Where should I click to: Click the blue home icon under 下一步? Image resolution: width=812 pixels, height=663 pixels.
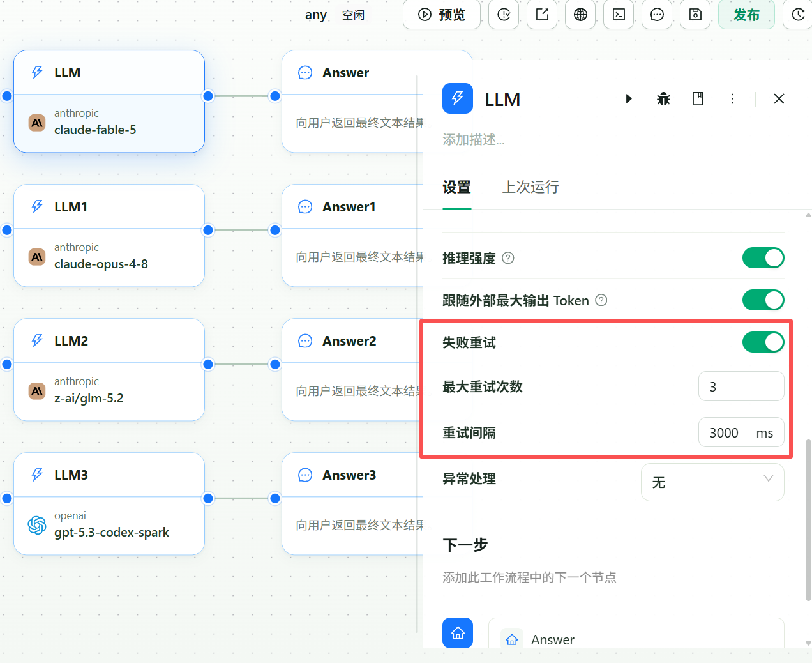[x=458, y=633]
